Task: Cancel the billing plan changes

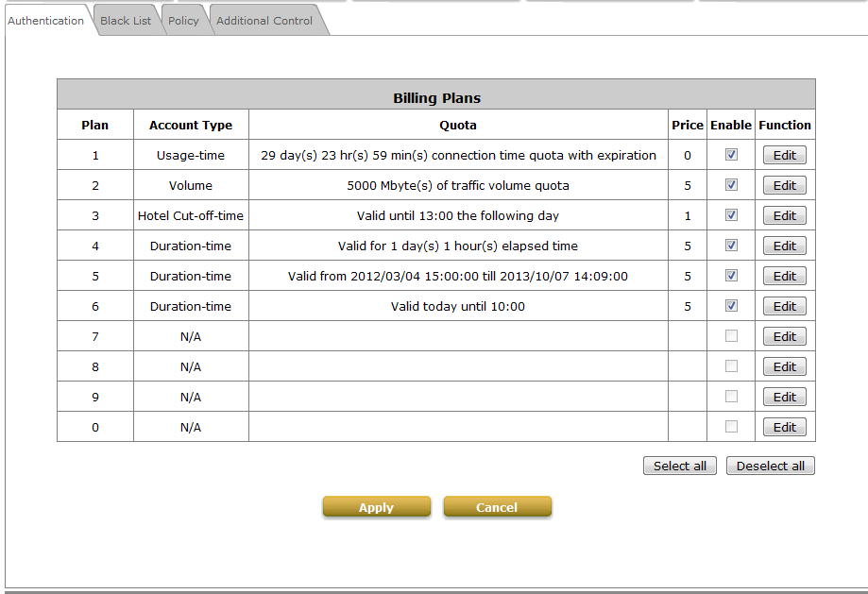Action: (497, 508)
